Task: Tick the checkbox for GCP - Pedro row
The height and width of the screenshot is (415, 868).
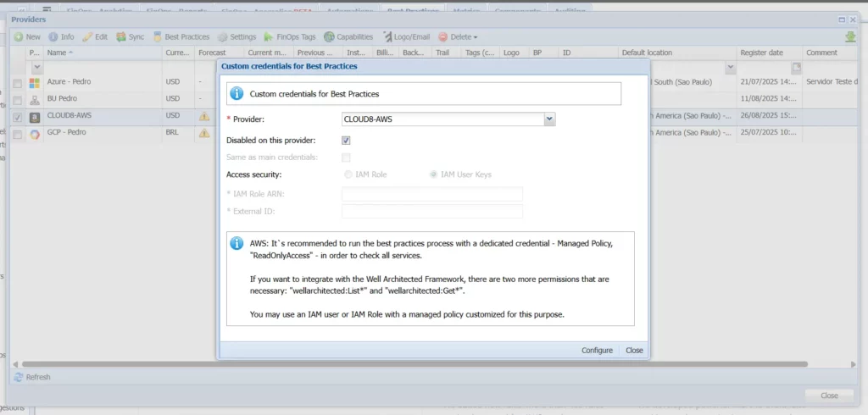Action: point(17,134)
